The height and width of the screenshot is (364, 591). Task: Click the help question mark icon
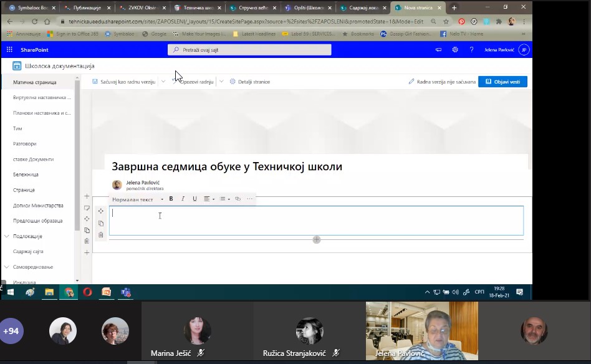471,50
